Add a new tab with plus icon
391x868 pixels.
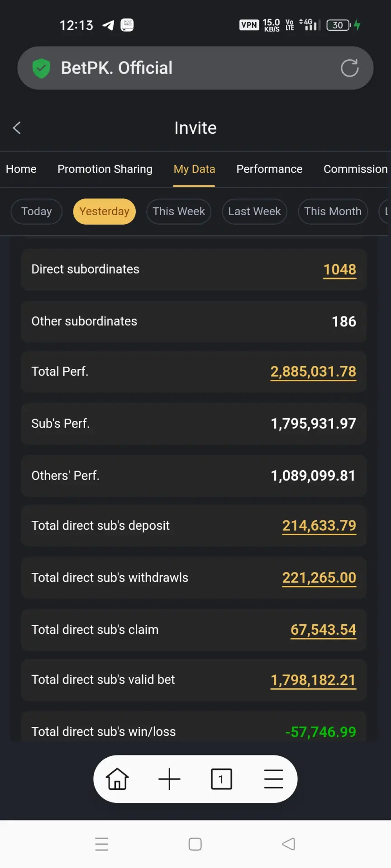click(169, 779)
